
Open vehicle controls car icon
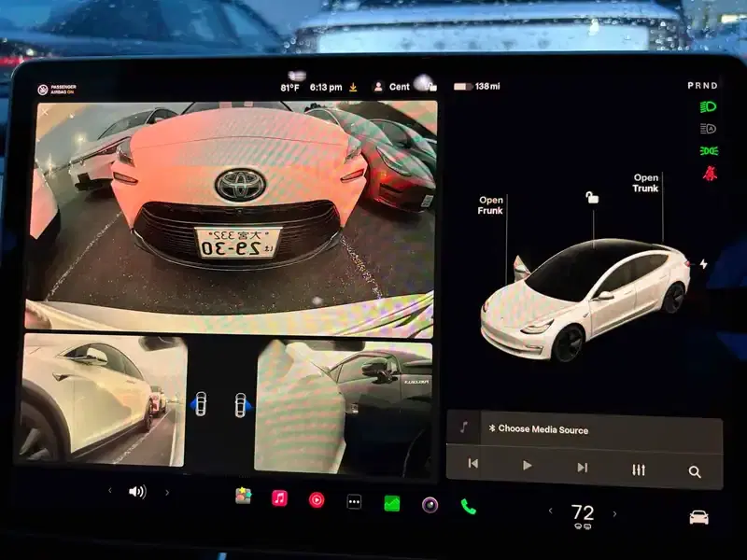tap(698, 517)
